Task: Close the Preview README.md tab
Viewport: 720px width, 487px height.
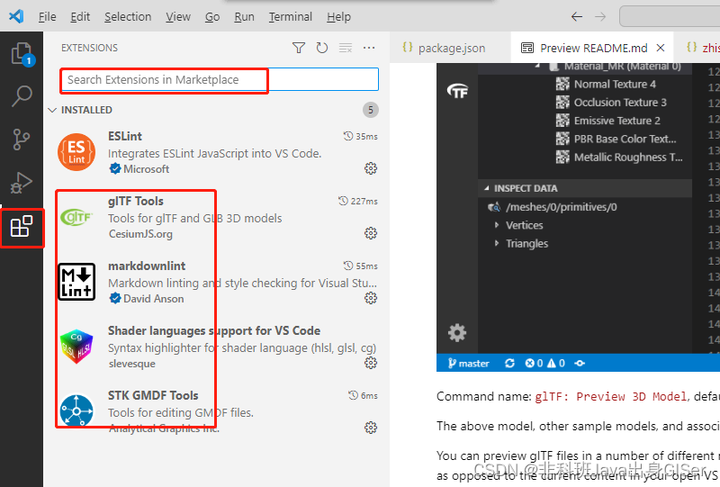Action: [x=660, y=48]
